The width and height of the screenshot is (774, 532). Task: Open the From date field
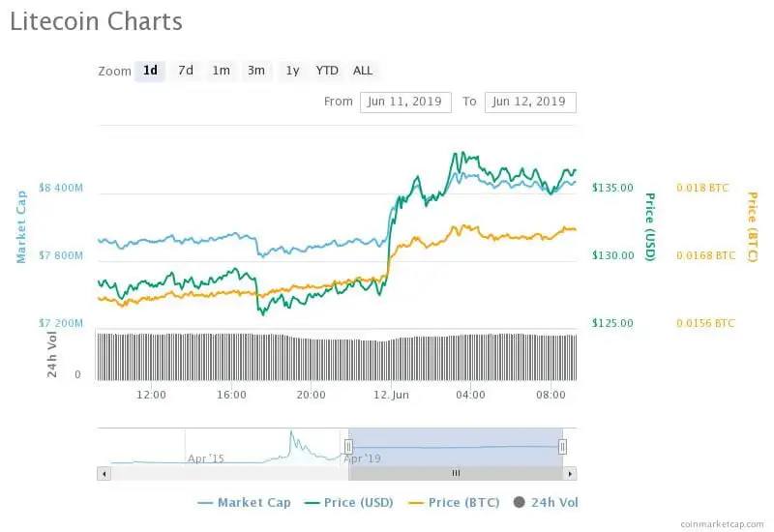pyautogui.click(x=405, y=102)
